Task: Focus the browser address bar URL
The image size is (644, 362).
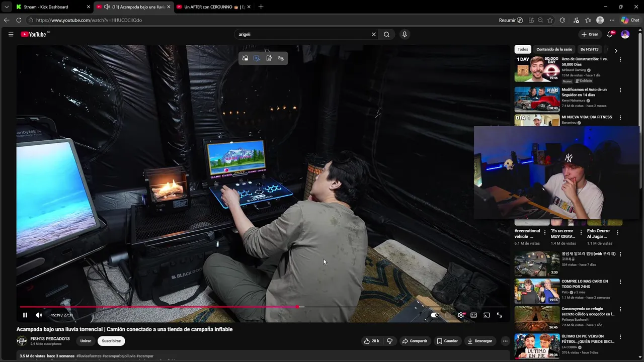Action: pos(89,20)
